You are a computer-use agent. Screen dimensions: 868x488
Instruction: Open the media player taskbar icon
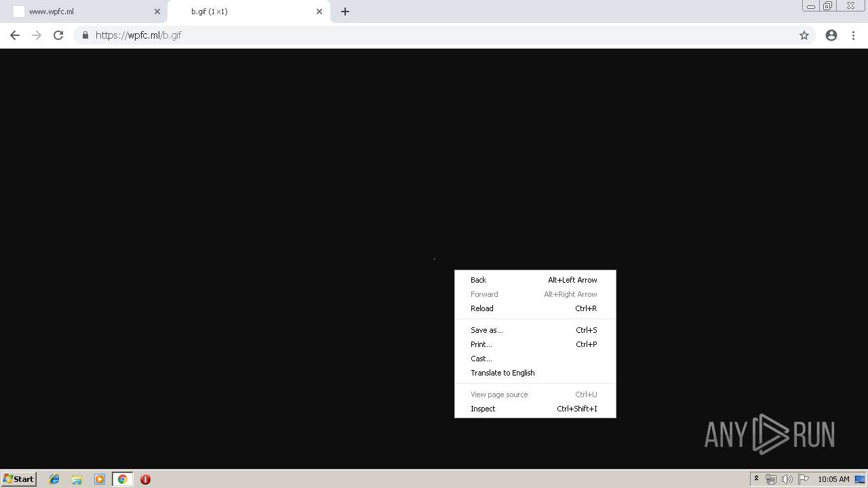[x=100, y=479]
